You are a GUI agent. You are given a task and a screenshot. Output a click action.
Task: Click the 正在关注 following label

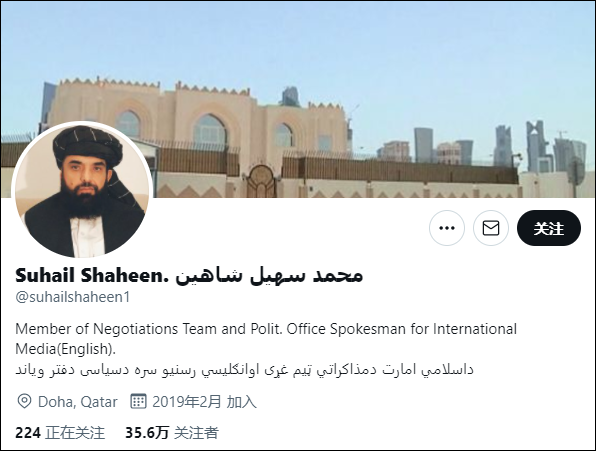pyautogui.click(x=74, y=432)
